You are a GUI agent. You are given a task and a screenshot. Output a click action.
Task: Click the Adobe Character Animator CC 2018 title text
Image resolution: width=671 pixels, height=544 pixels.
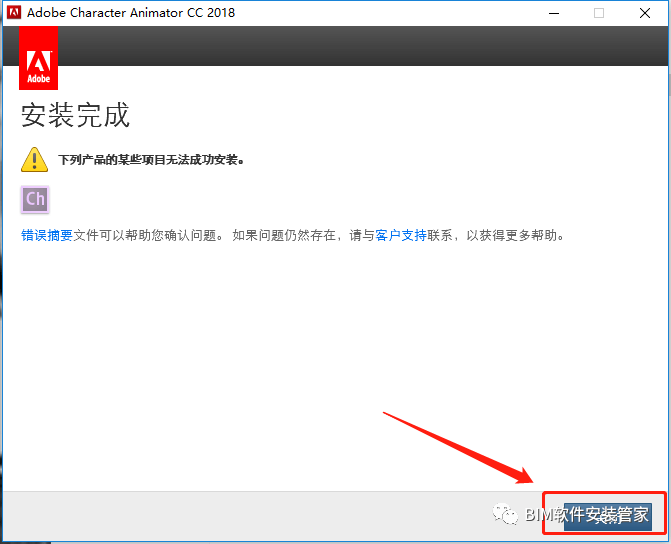click(131, 13)
